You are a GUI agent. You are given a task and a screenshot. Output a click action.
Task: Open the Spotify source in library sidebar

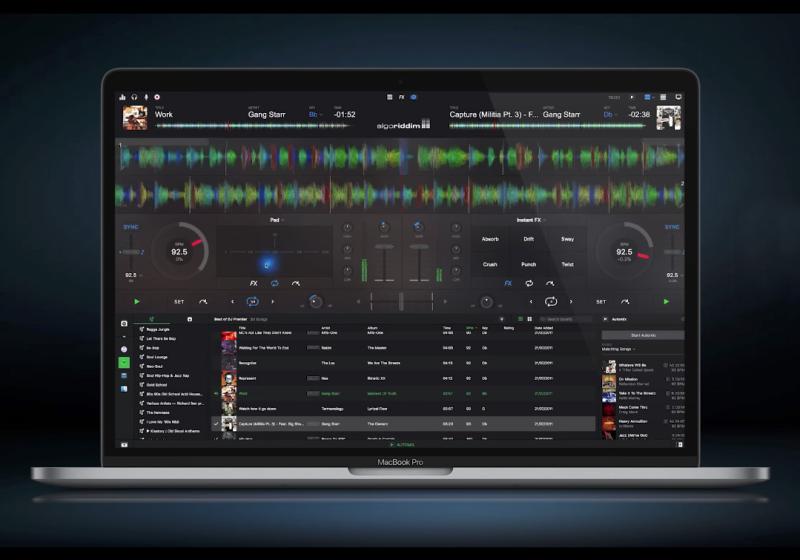click(124, 362)
